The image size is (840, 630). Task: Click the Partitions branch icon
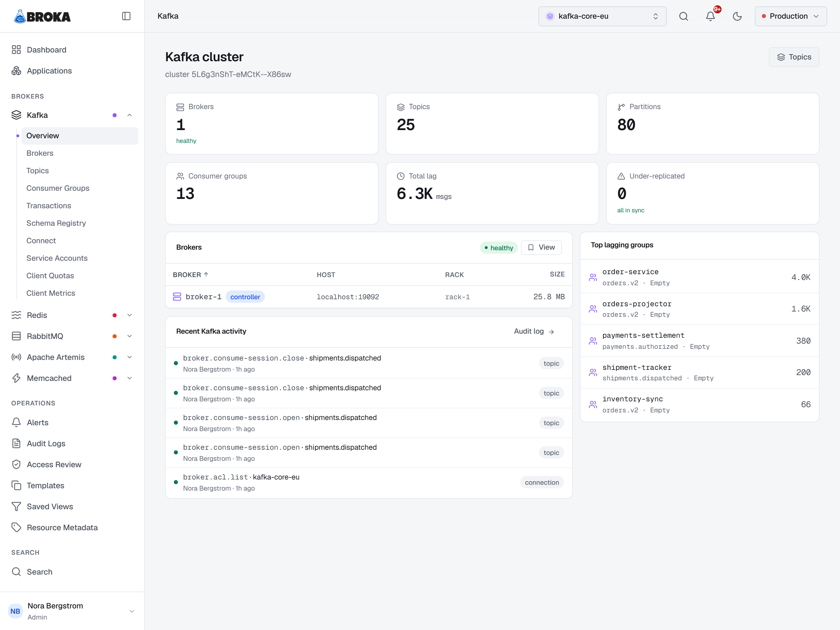click(621, 107)
